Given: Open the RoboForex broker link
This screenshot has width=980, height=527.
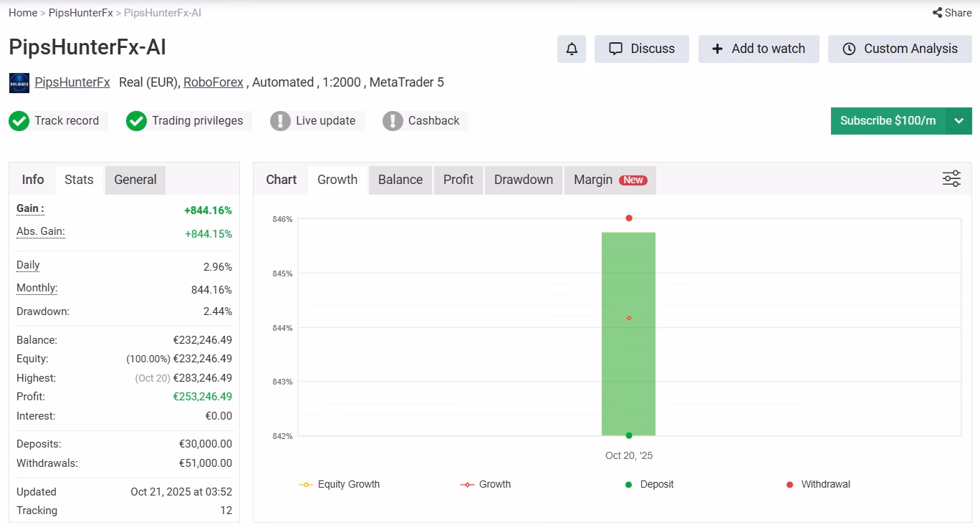Looking at the screenshot, I should tap(213, 82).
